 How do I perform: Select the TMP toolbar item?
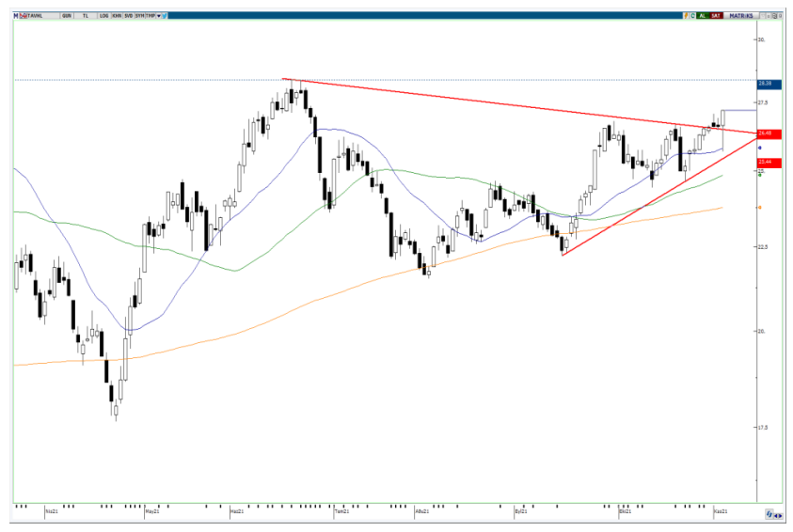[151, 16]
